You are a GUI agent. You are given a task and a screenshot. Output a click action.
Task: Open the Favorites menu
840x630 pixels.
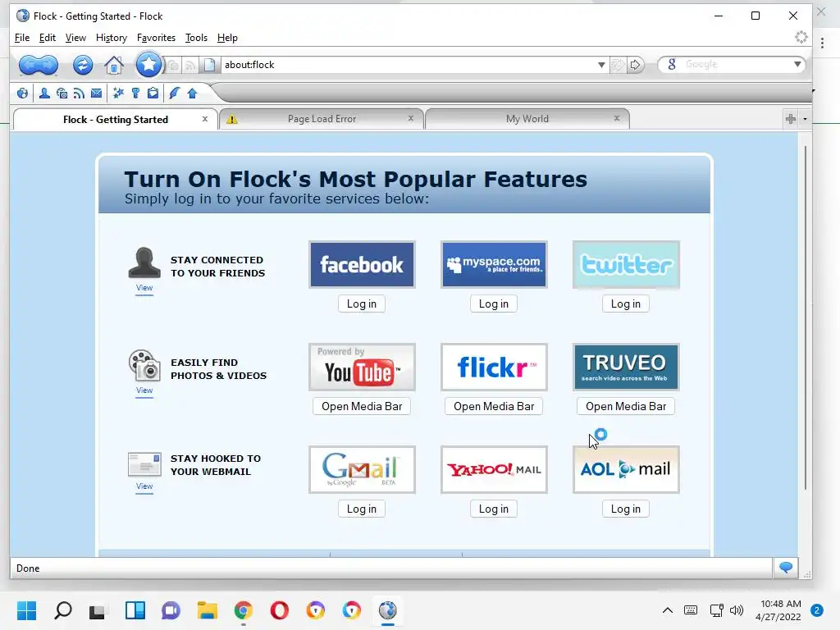pos(156,38)
